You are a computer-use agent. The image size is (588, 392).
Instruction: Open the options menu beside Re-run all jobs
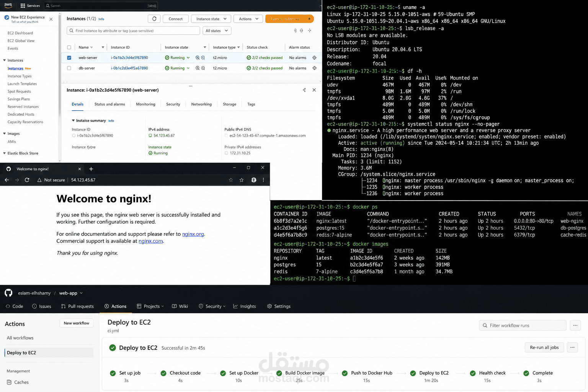click(x=572, y=348)
